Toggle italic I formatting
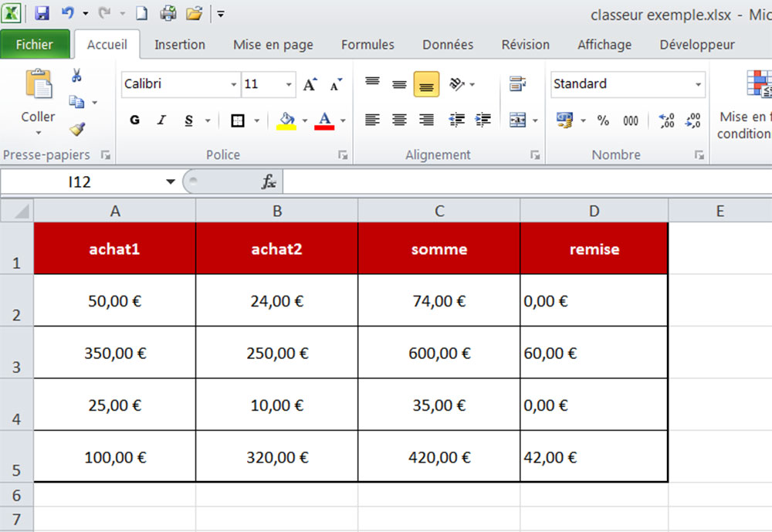 coord(161,120)
